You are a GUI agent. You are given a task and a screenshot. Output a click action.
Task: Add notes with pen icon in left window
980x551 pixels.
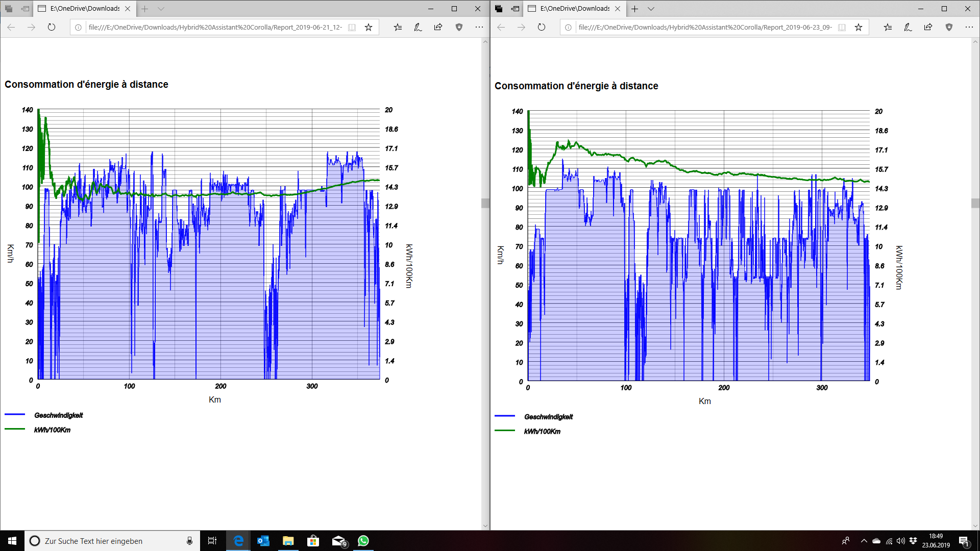[418, 28]
